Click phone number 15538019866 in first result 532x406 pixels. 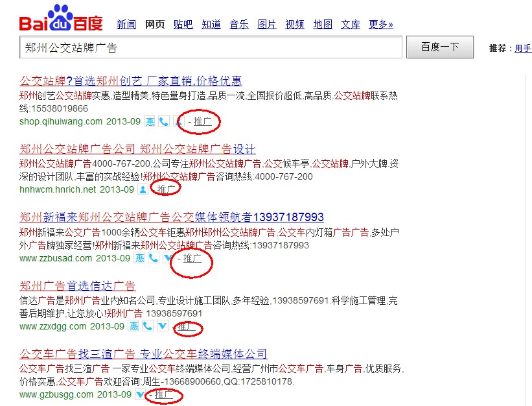click(x=60, y=108)
